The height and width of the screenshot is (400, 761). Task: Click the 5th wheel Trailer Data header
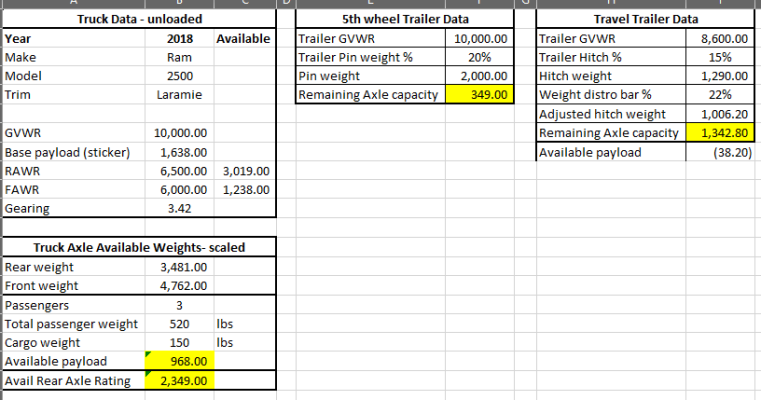tap(405, 19)
